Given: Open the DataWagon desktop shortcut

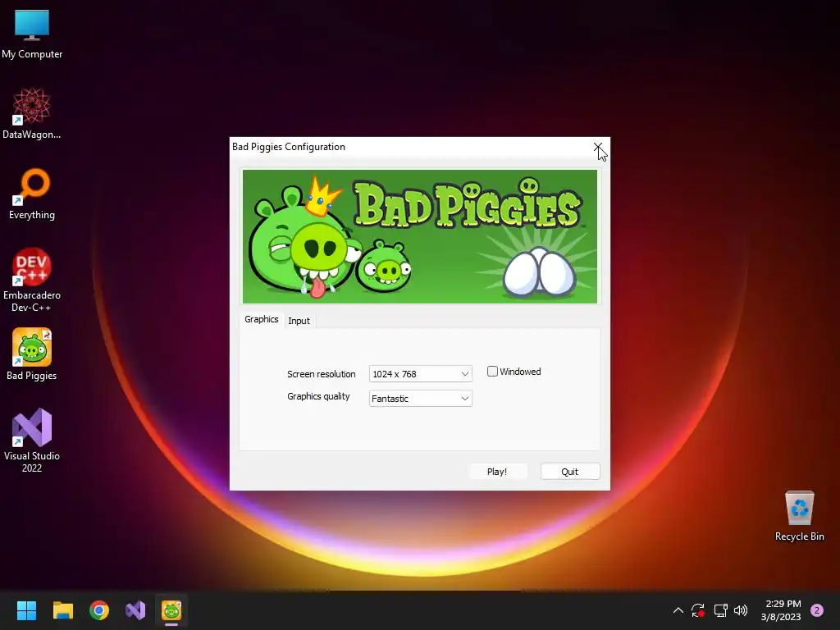Looking at the screenshot, I should tap(32, 113).
